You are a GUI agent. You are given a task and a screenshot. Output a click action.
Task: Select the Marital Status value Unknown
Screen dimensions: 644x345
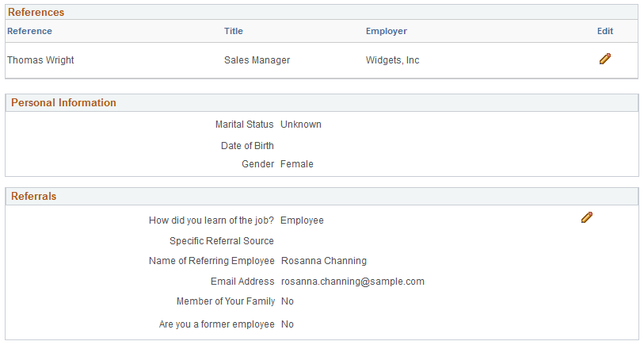[301, 125]
